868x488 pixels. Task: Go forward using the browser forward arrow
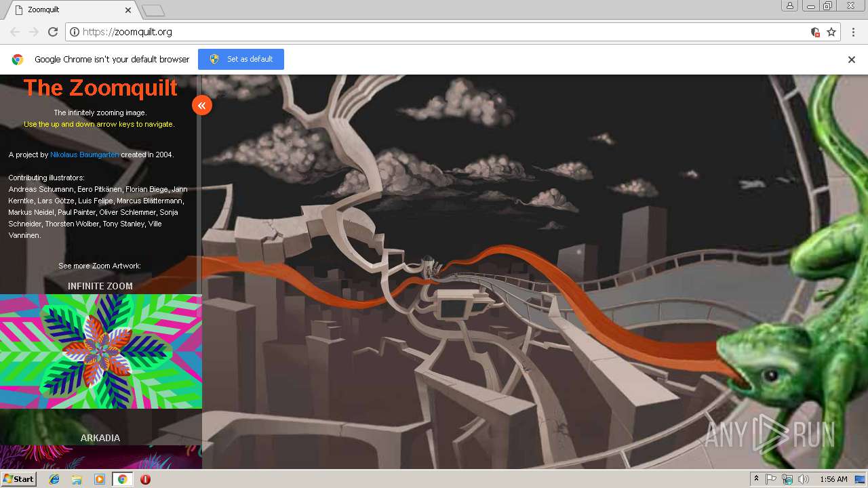click(34, 32)
